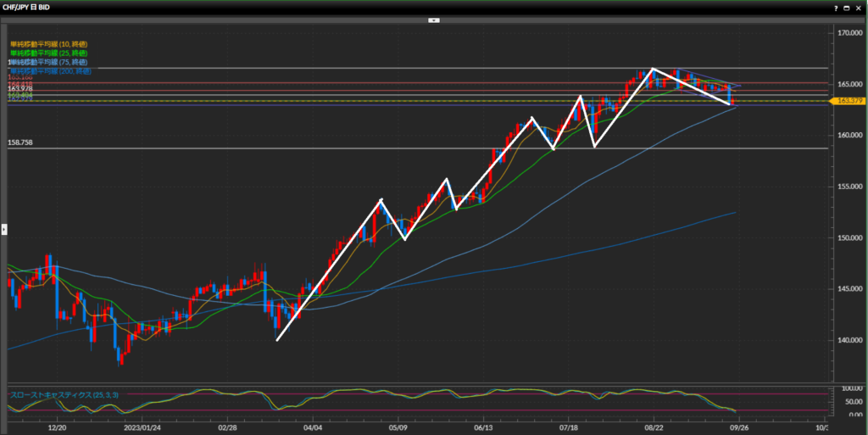Viewport: 868px width, 435px height.
Task: Click the 150.000 price axis label
Action: (849, 237)
